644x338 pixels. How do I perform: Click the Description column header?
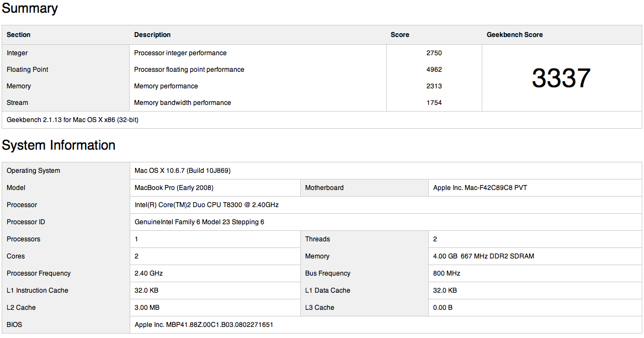click(152, 35)
